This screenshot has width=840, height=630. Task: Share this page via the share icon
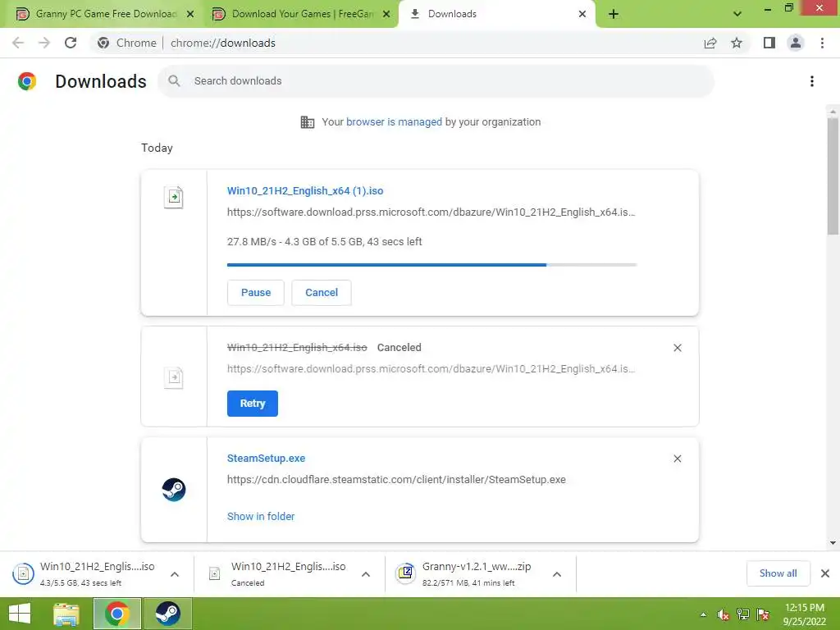pos(710,43)
